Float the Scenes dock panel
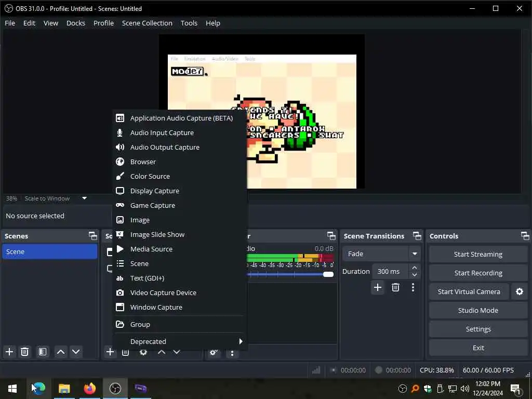The width and height of the screenshot is (532, 399). [x=92, y=236]
